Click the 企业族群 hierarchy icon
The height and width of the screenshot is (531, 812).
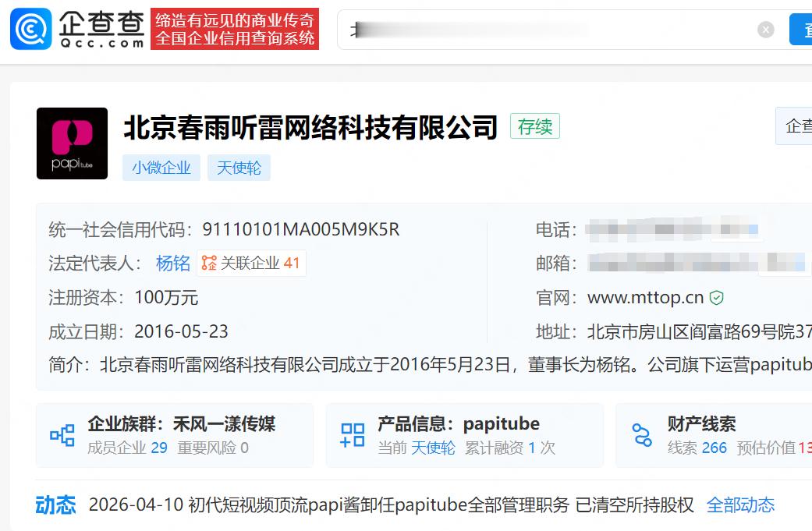(x=62, y=435)
